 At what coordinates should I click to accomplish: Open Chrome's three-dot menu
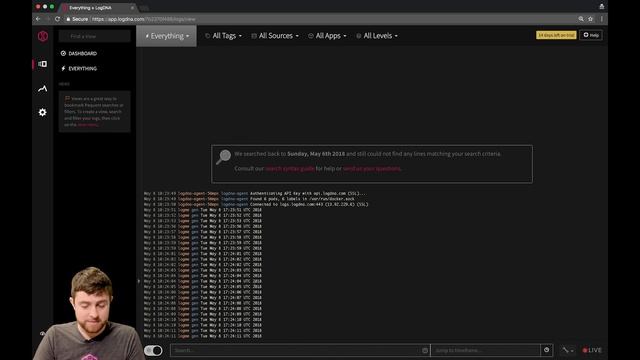click(x=602, y=19)
